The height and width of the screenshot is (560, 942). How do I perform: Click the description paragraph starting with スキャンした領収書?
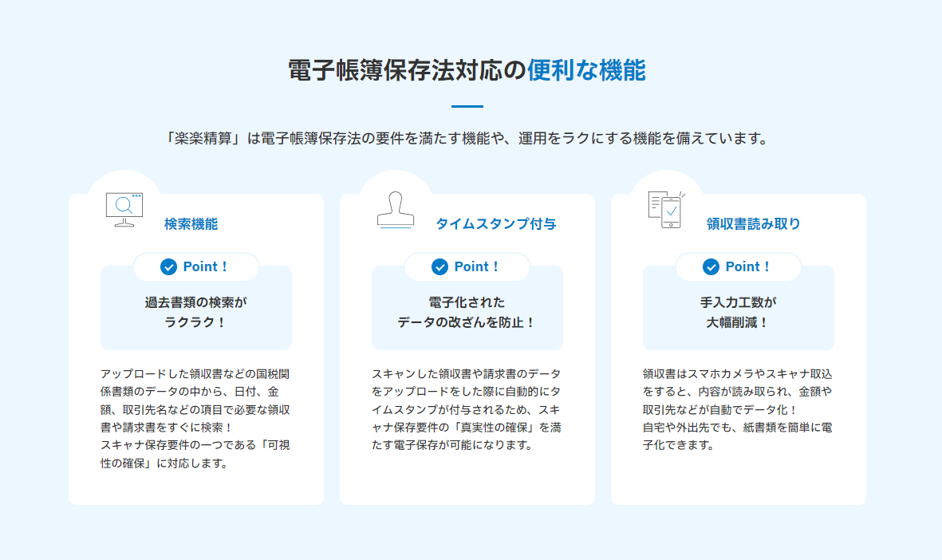467,409
